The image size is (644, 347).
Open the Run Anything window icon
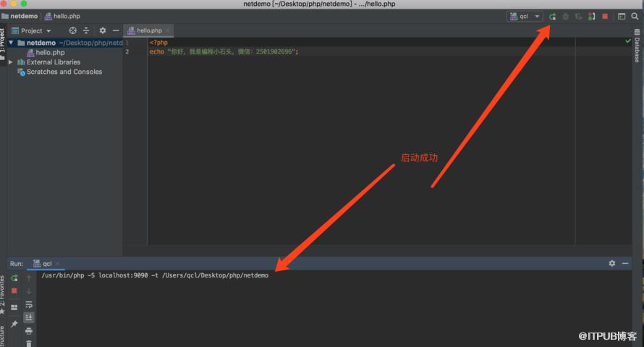pyautogui.click(x=622, y=17)
